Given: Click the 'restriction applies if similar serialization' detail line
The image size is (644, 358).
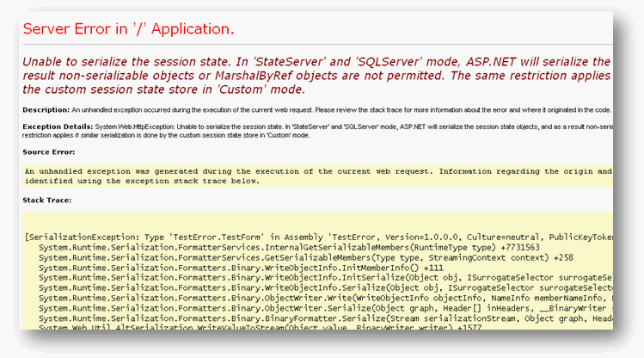Looking at the screenshot, I should pos(166,135).
